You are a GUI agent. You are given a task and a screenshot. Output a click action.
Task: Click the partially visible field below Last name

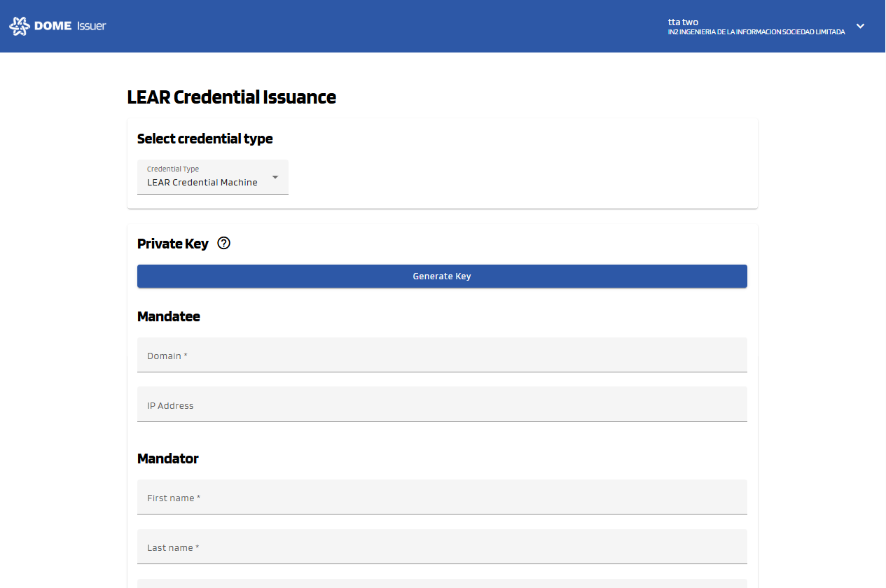(442, 583)
